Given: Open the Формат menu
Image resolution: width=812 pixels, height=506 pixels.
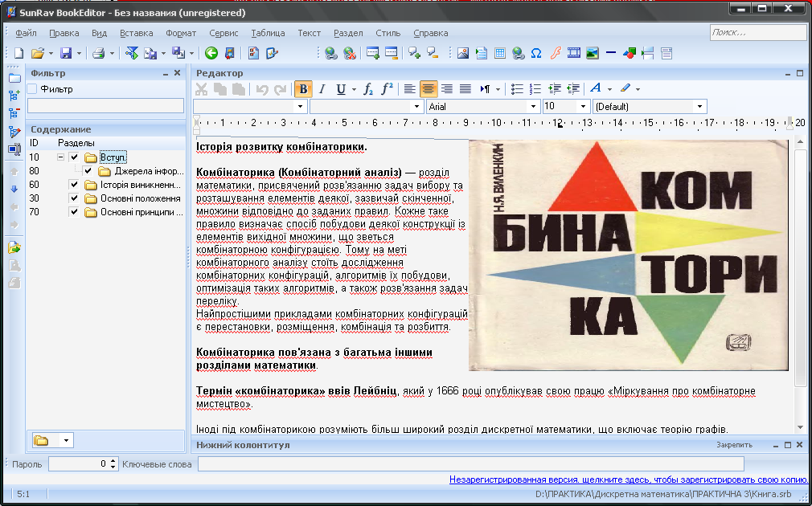Looking at the screenshot, I should 181,33.
